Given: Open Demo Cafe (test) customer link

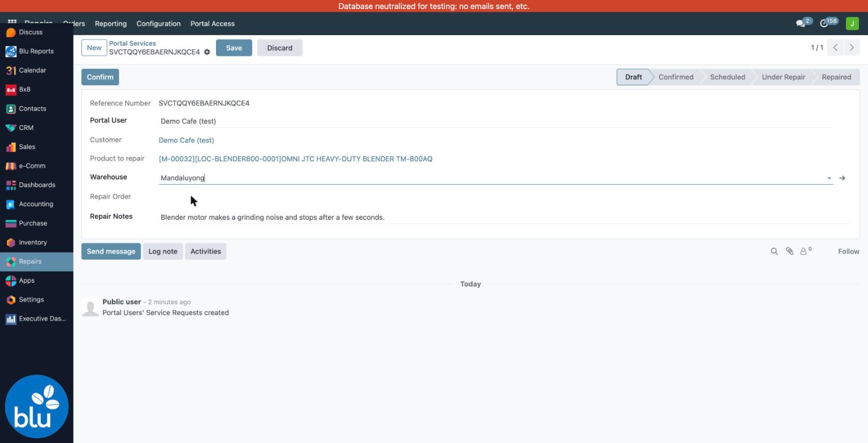Looking at the screenshot, I should pyautogui.click(x=186, y=140).
